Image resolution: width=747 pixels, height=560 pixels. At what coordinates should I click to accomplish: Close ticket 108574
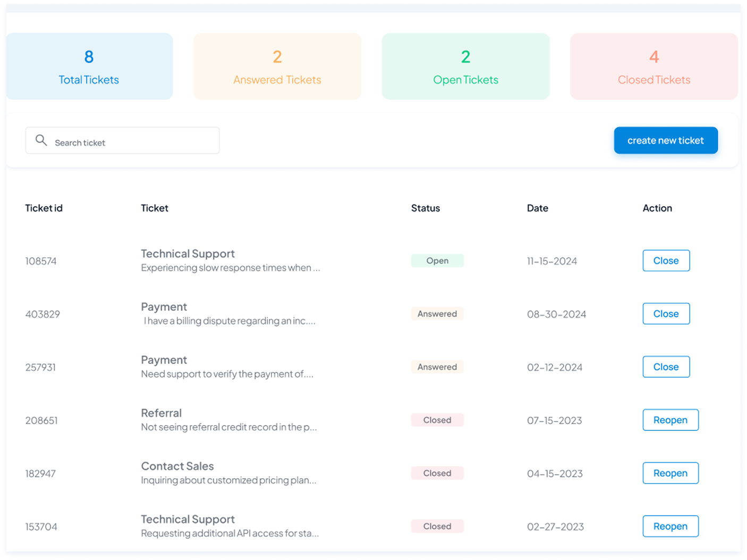click(666, 261)
